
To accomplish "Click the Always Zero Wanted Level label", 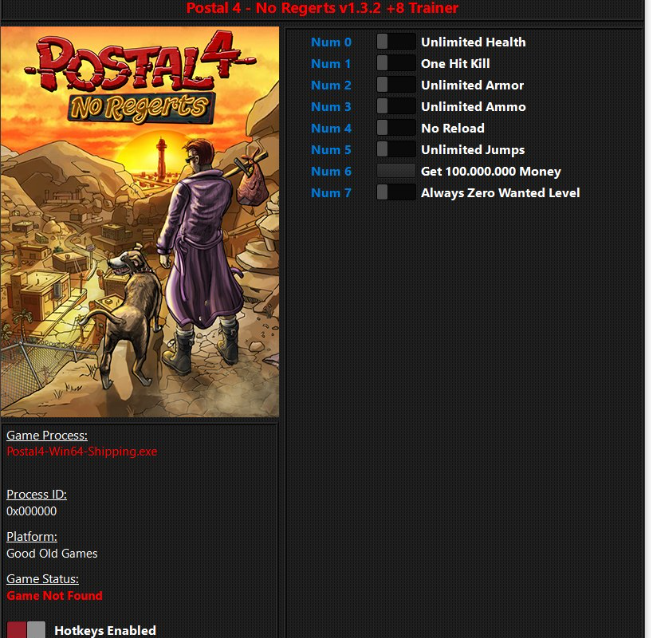I will (x=500, y=193).
